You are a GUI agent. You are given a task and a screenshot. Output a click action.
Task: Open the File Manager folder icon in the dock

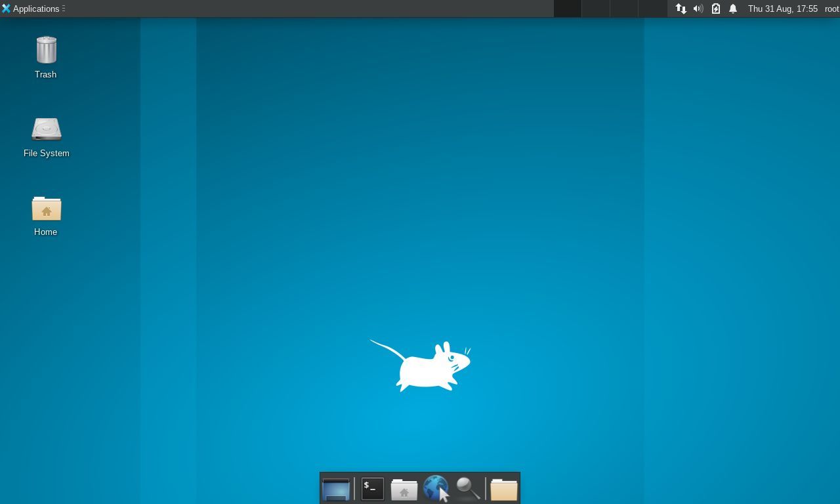pos(503,488)
